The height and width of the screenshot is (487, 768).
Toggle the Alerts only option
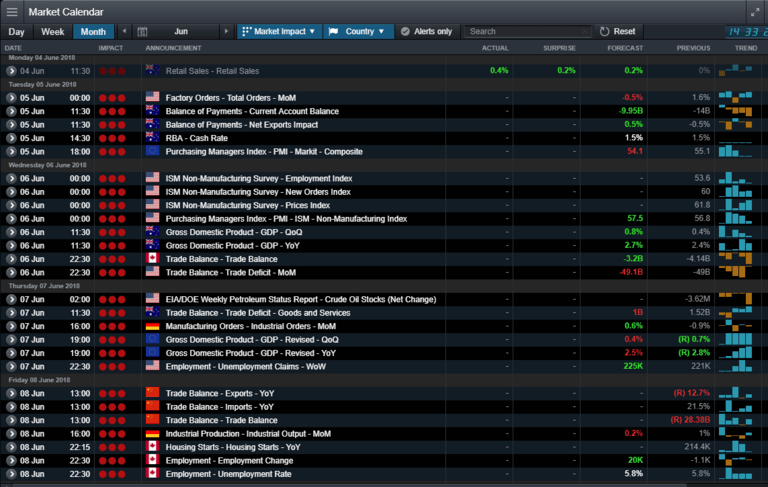point(426,31)
